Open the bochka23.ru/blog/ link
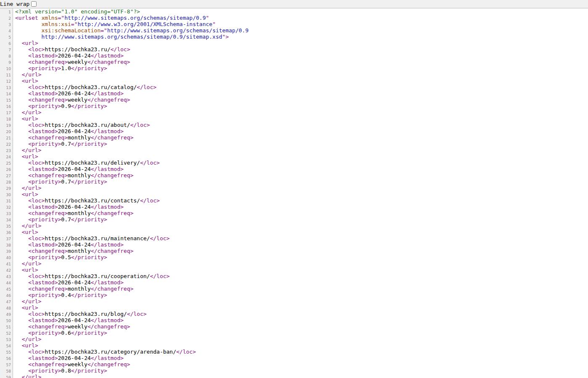The width and height of the screenshot is (588, 378). pyautogui.click(x=86, y=314)
